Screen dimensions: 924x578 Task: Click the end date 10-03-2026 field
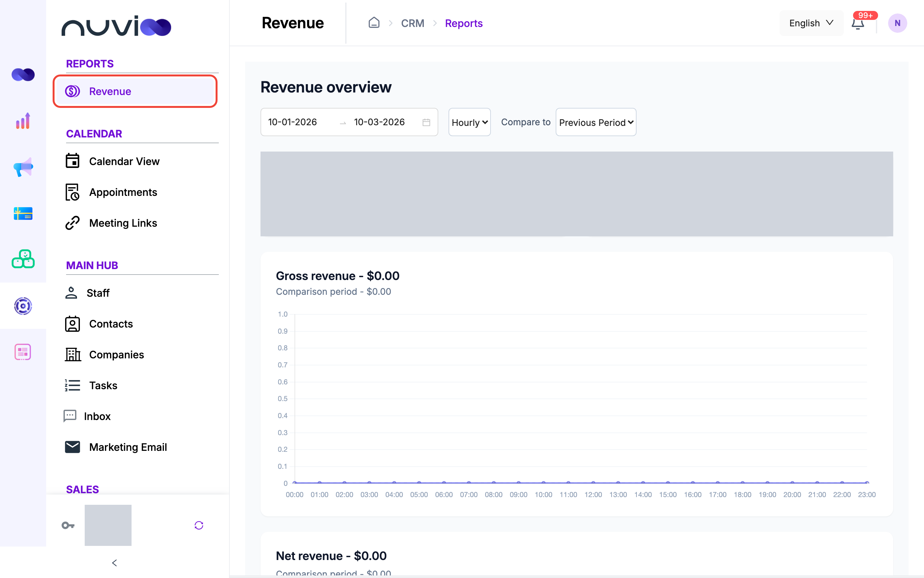(379, 122)
